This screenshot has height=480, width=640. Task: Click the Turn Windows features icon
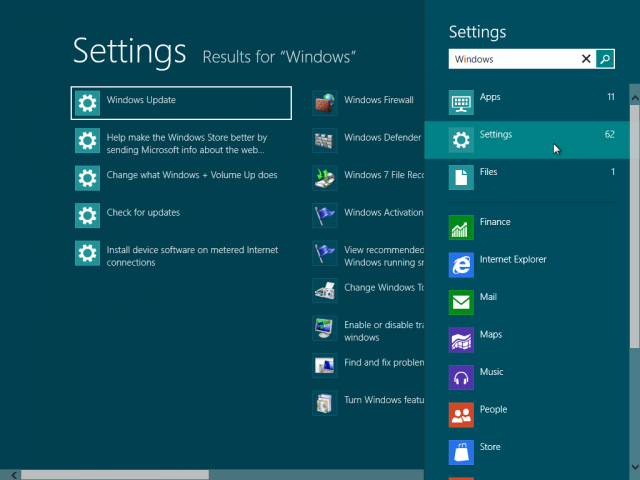(x=325, y=403)
